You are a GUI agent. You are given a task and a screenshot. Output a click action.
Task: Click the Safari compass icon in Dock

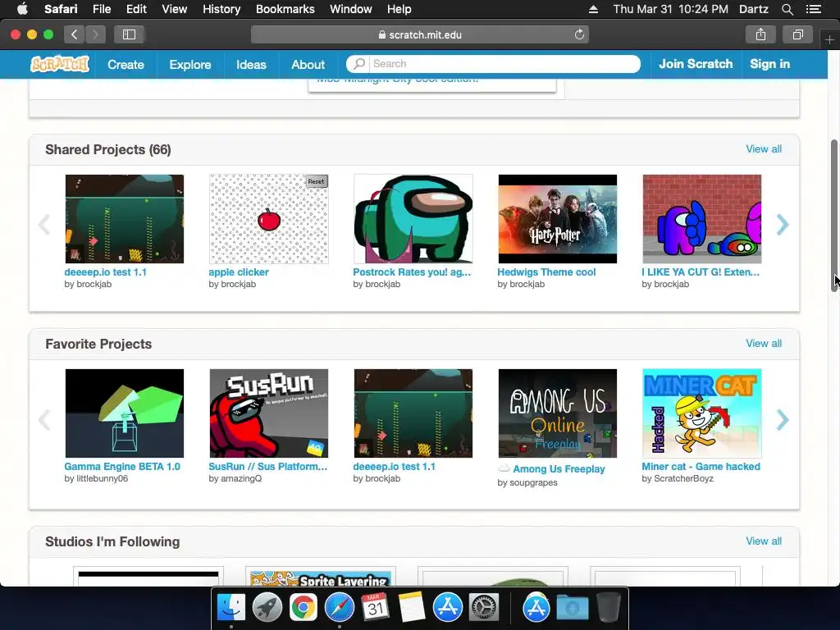click(x=339, y=608)
